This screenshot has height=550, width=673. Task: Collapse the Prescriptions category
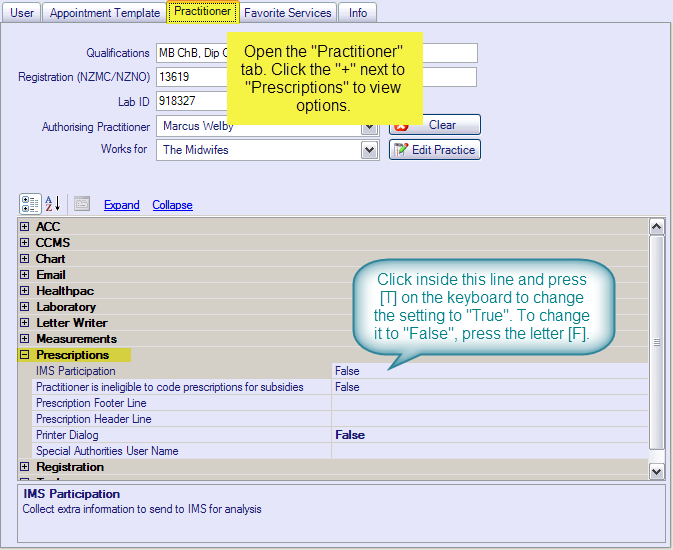24,355
